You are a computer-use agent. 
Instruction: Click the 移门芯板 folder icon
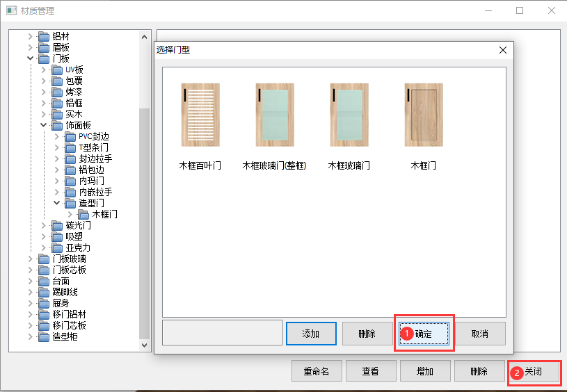(44, 326)
